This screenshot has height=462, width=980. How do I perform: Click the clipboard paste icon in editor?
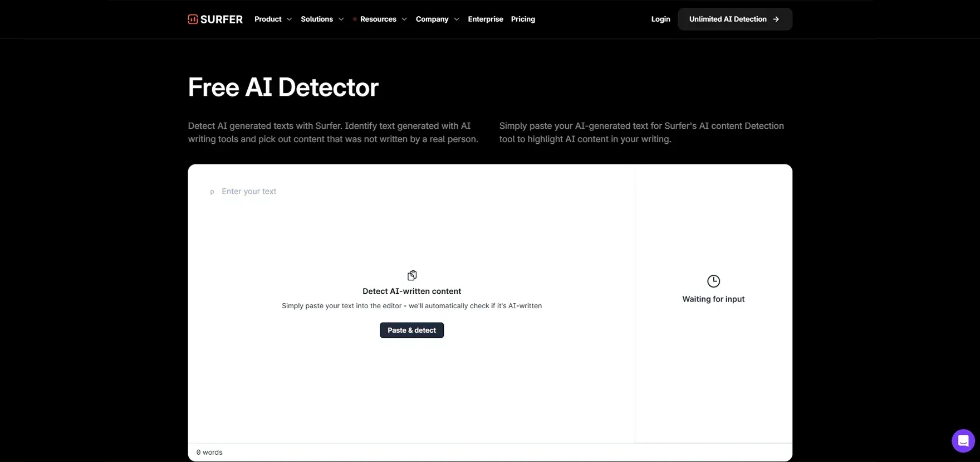tap(412, 275)
